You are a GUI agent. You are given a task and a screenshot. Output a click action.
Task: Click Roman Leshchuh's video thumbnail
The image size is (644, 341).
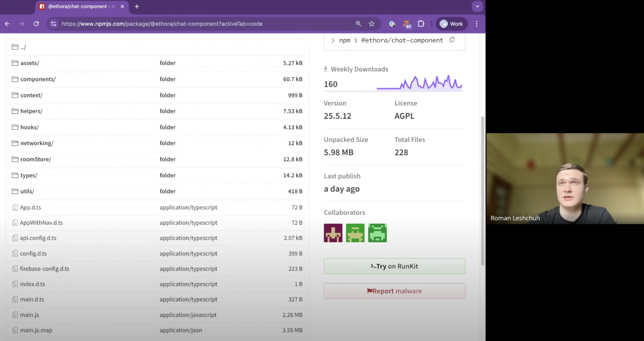click(x=565, y=179)
